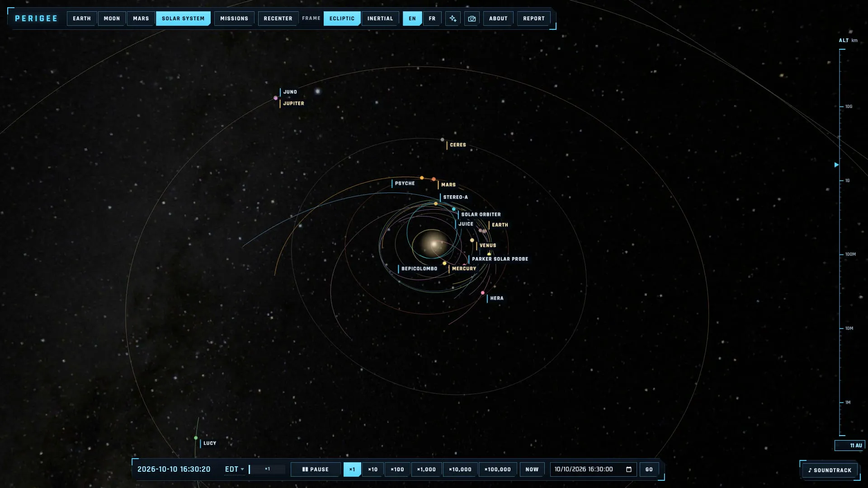Open the About page

[x=498, y=19]
